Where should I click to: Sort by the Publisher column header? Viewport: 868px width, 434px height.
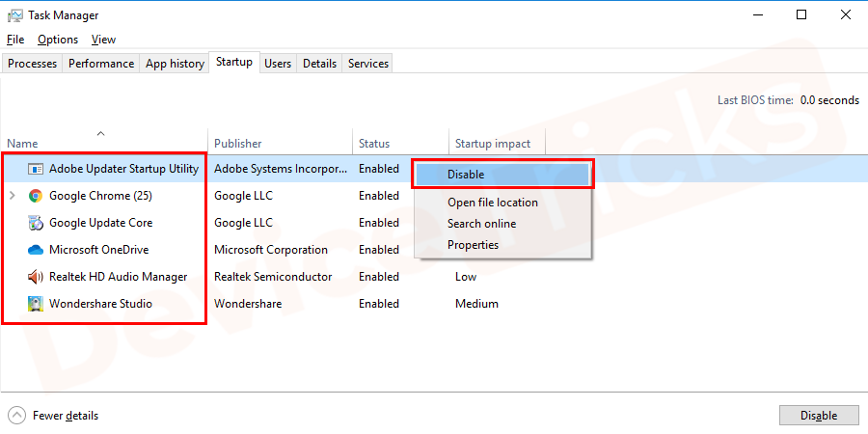point(280,144)
